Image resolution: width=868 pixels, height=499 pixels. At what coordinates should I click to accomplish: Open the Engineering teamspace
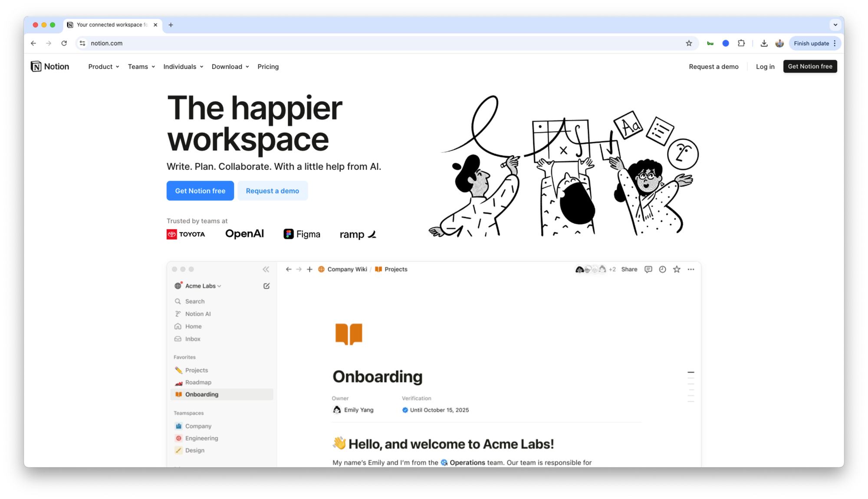click(x=222, y=438)
